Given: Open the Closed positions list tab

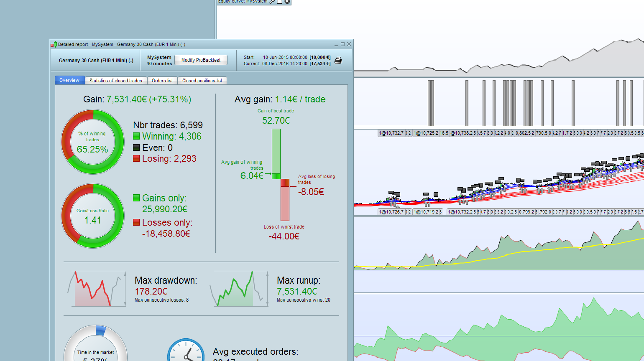Looking at the screenshot, I should point(202,81).
